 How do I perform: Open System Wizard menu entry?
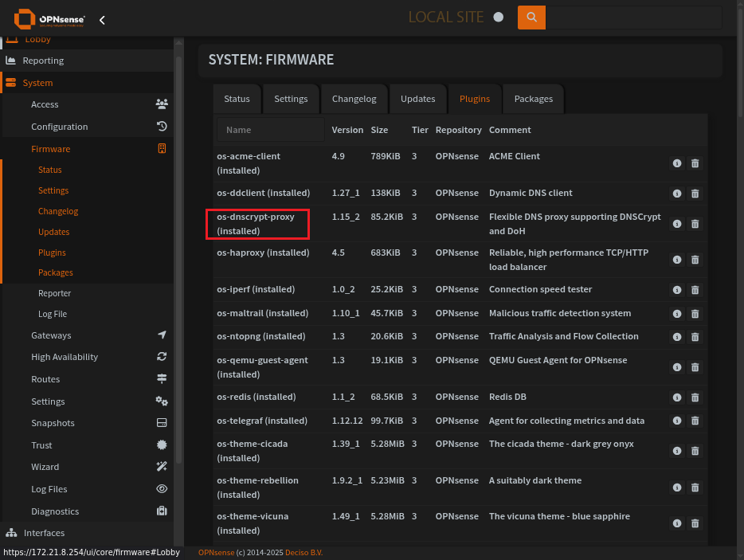88,467
